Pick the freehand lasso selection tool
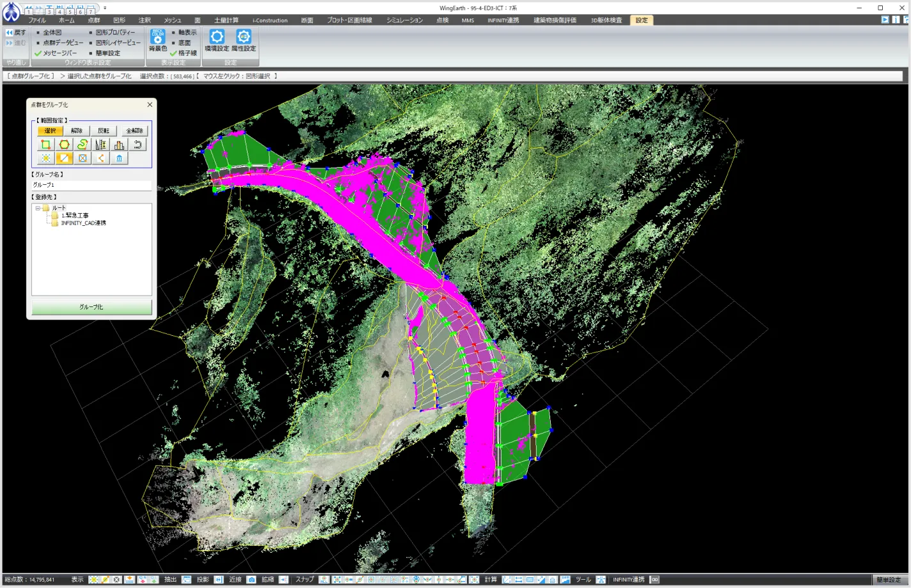Screen dimensions: 911x588 click(83, 145)
